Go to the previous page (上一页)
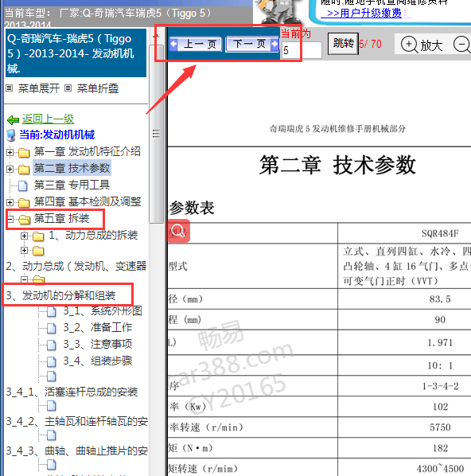The width and height of the screenshot is (471, 476). click(196, 45)
